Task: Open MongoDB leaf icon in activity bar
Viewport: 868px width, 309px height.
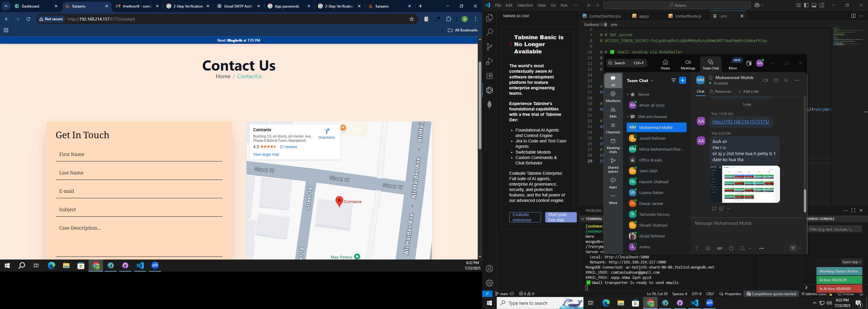Action: tap(489, 105)
